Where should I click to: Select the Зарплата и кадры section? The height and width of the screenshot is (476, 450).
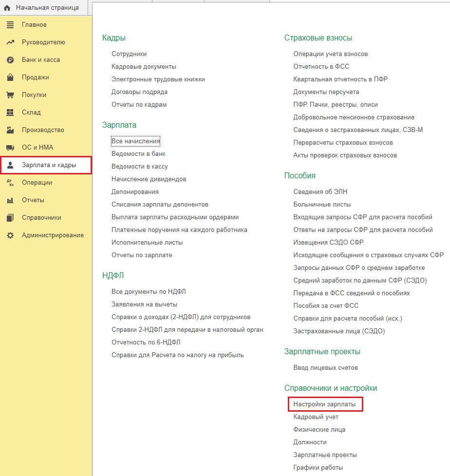(46, 165)
